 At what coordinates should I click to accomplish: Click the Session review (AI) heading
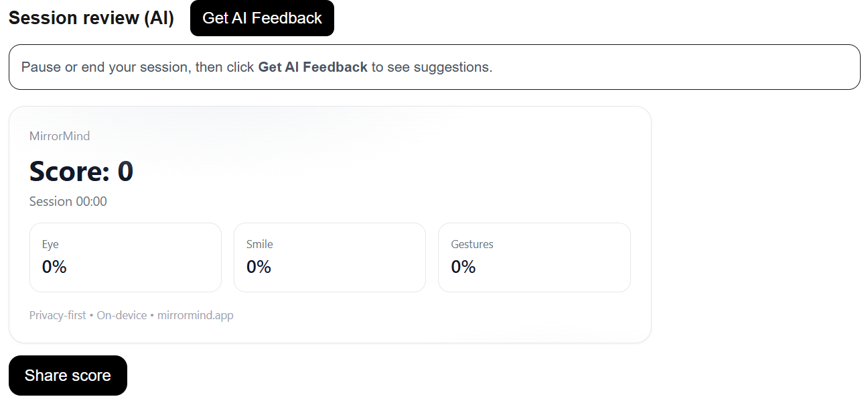91,18
